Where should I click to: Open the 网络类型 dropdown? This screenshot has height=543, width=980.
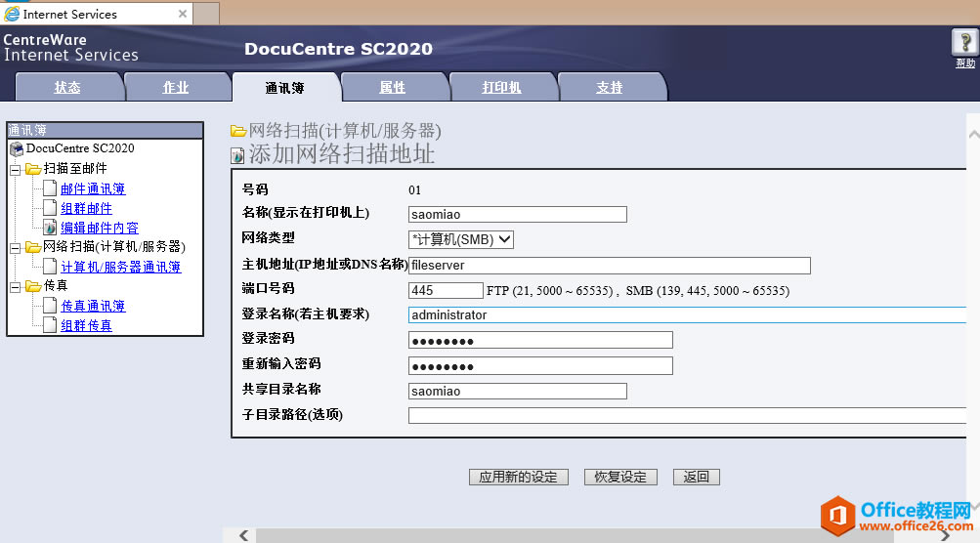(x=460, y=239)
